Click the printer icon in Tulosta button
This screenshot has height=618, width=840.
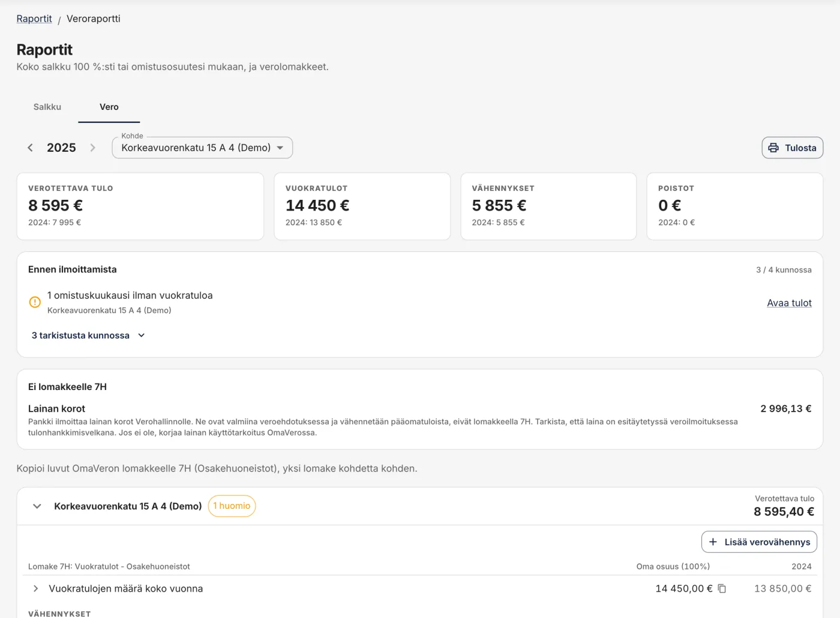(x=773, y=148)
